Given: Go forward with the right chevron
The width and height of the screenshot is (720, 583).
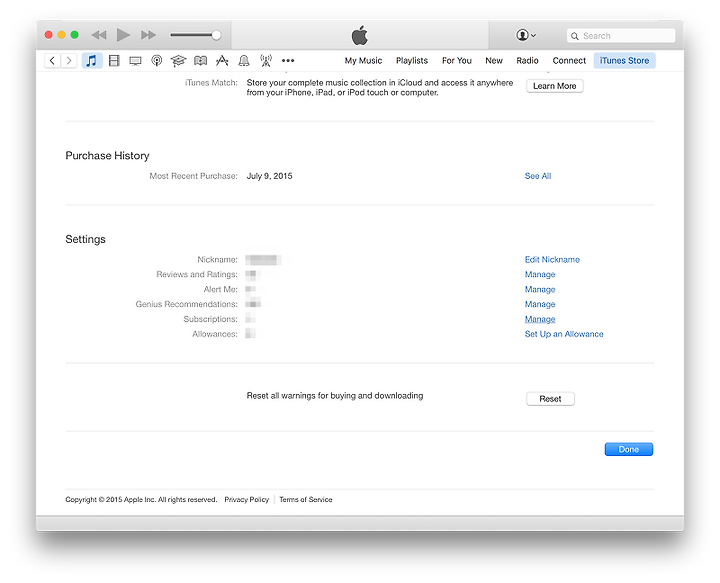Looking at the screenshot, I should [x=69, y=61].
